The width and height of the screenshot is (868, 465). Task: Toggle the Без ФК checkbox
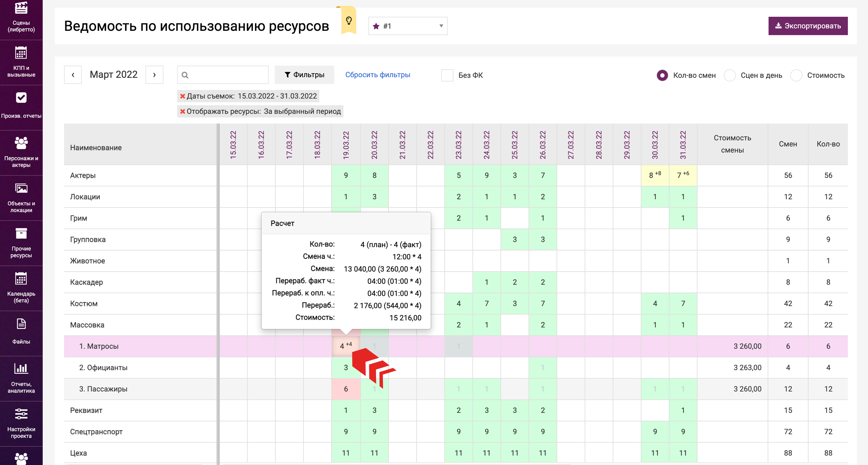point(447,75)
